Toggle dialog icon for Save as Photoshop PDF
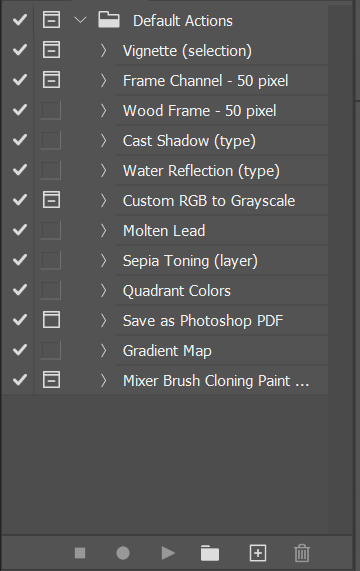Screen dimensions: 360x571 51,320
